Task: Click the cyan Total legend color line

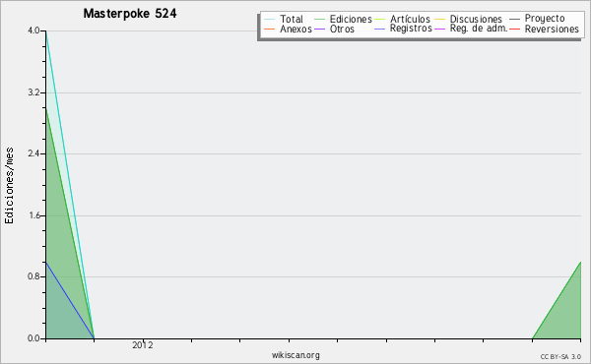Action: pyautogui.click(x=270, y=20)
